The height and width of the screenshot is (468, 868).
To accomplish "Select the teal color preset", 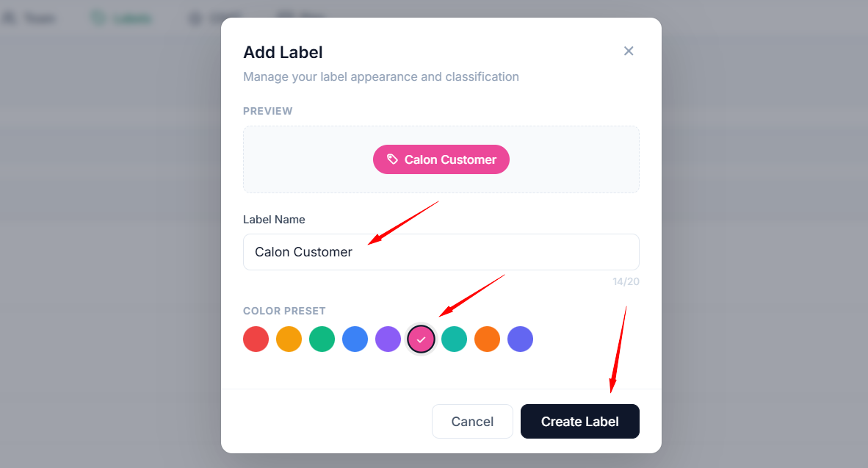I will coord(454,339).
